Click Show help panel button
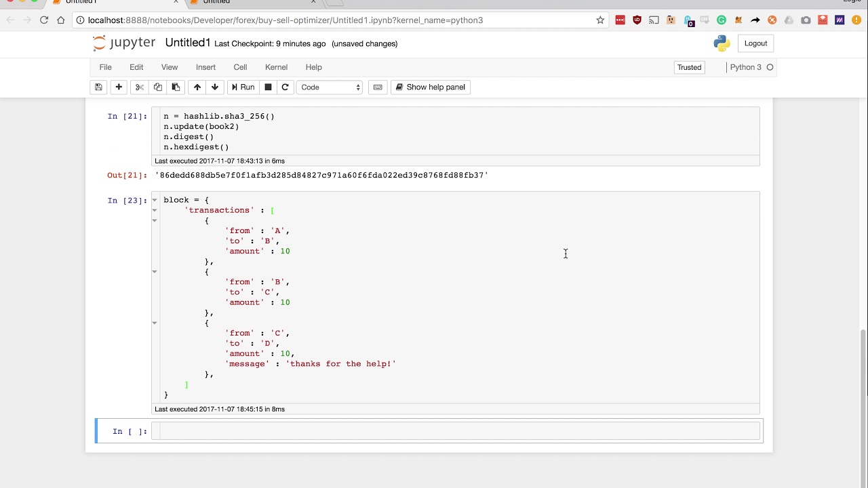The width and height of the screenshot is (868, 488). (431, 87)
